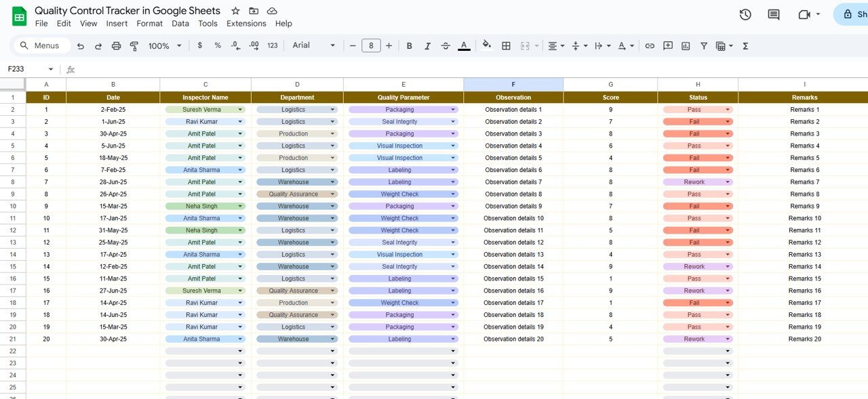Create a filter
This screenshot has height=399, width=868.
(704, 45)
